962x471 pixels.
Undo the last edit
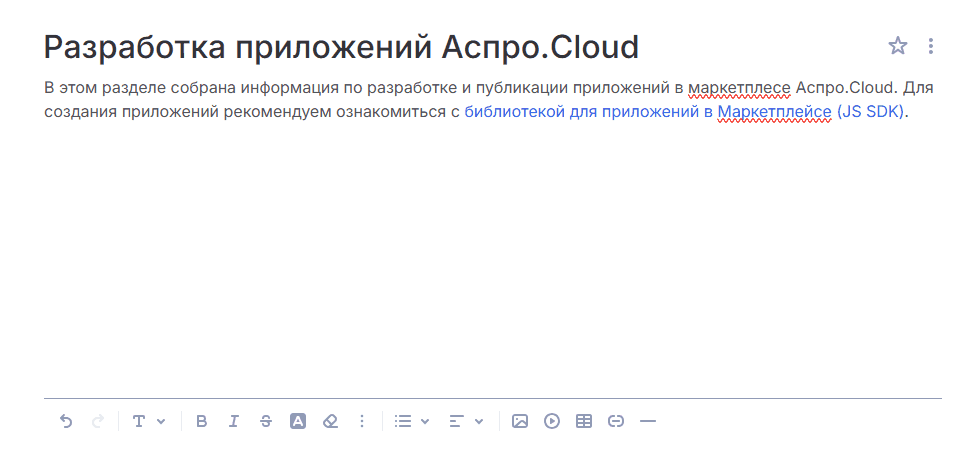click(x=66, y=421)
